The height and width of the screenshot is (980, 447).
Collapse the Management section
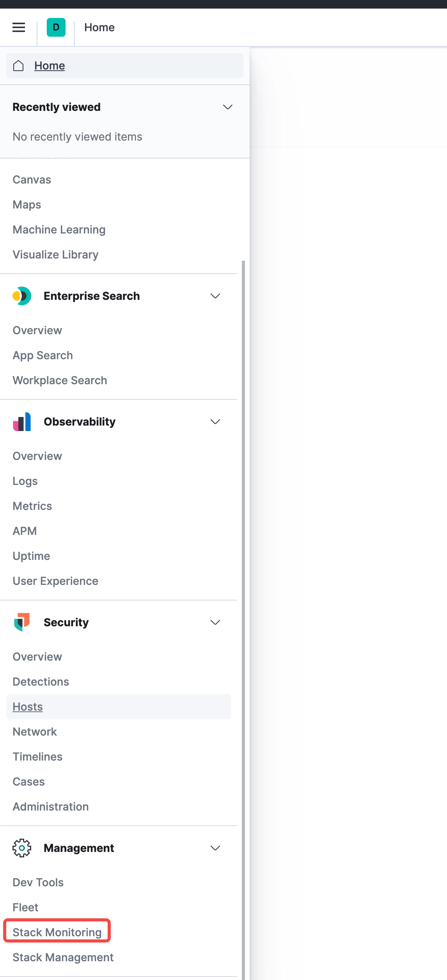(215, 848)
